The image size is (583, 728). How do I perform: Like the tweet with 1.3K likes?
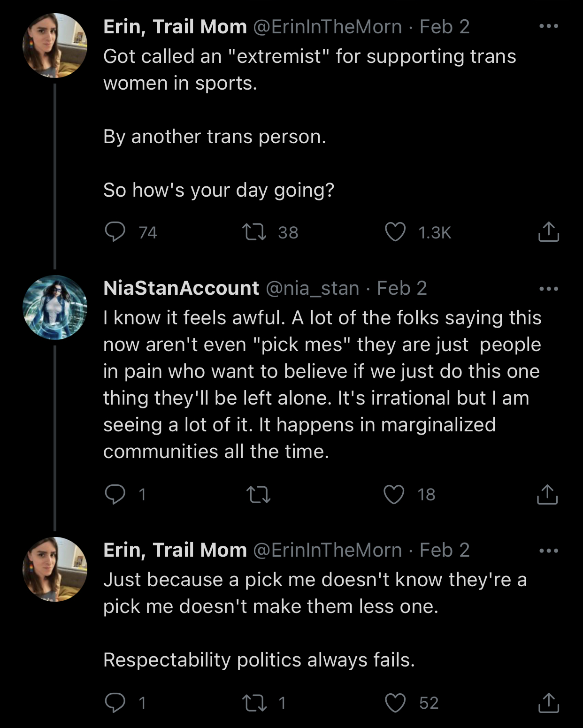click(x=395, y=232)
